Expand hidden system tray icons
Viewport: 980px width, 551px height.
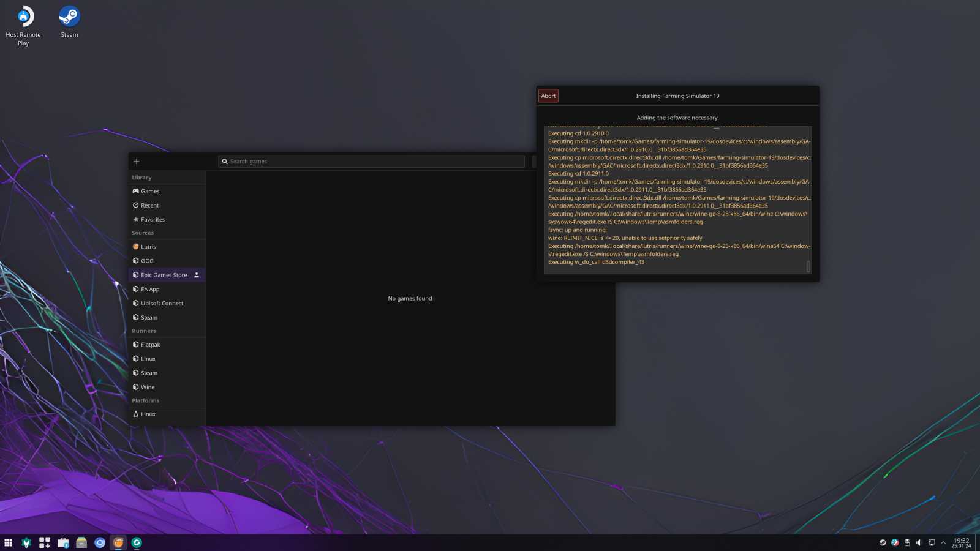coord(943,542)
